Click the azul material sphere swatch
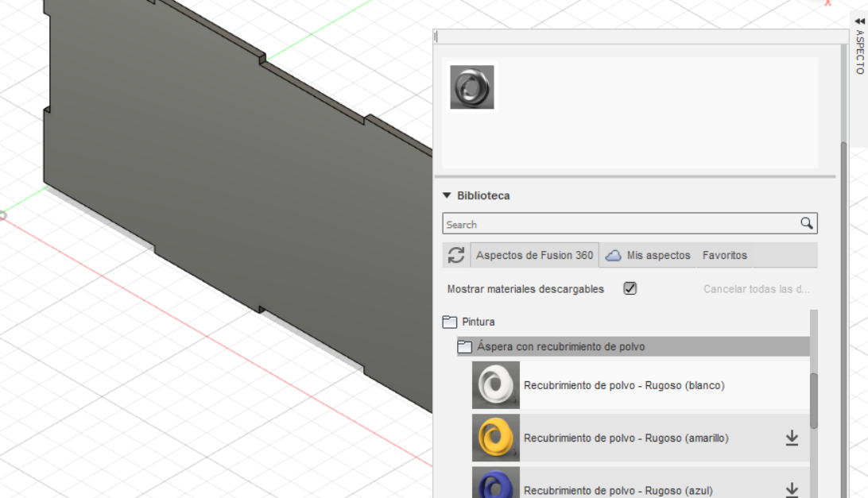The width and height of the screenshot is (868, 498). pos(495,485)
